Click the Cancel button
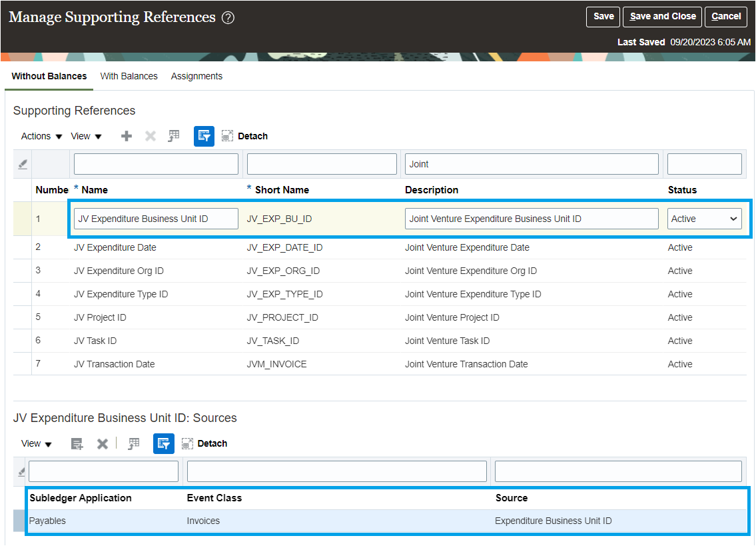Viewport: 756px width, 546px height. pos(725,17)
